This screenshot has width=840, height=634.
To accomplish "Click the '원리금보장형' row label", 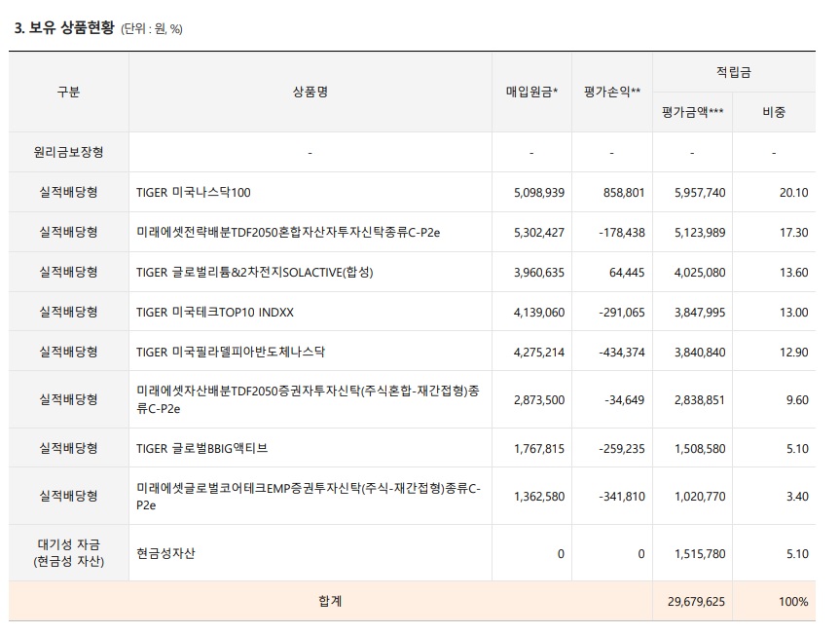I will pyautogui.click(x=68, y=152).
